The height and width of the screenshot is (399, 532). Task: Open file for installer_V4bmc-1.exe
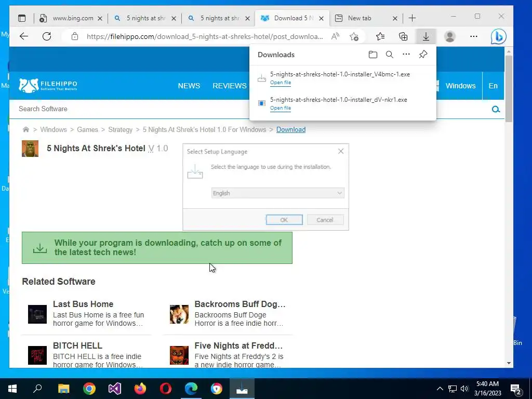(x=281, y=83)
